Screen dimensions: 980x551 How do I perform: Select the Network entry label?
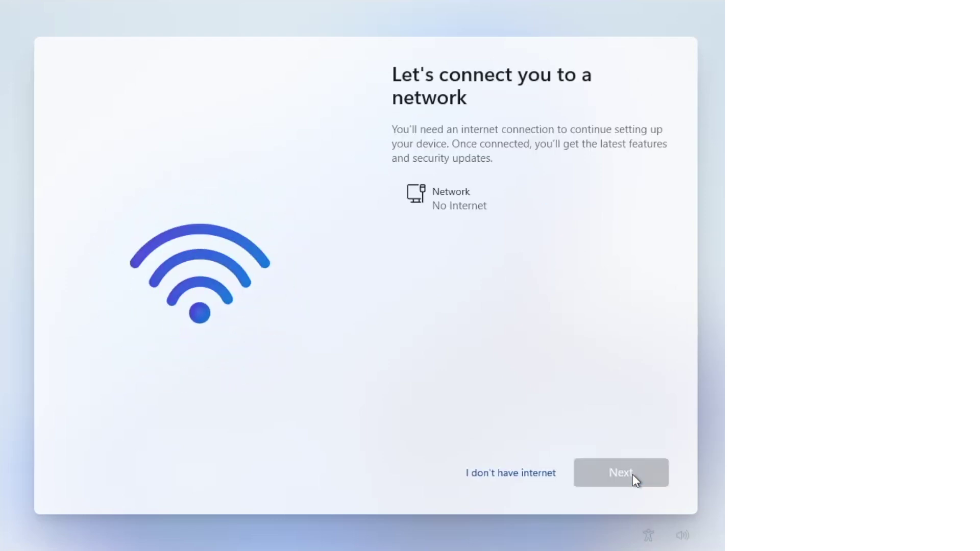click(451, 191)
